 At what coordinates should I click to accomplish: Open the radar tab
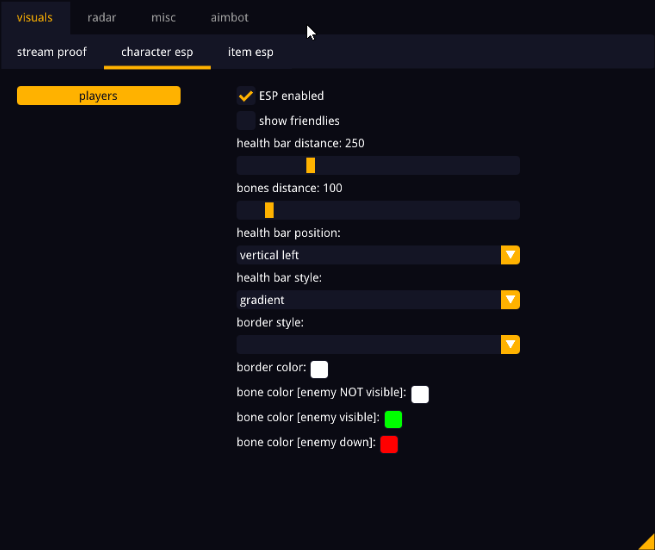coord(101,18)
